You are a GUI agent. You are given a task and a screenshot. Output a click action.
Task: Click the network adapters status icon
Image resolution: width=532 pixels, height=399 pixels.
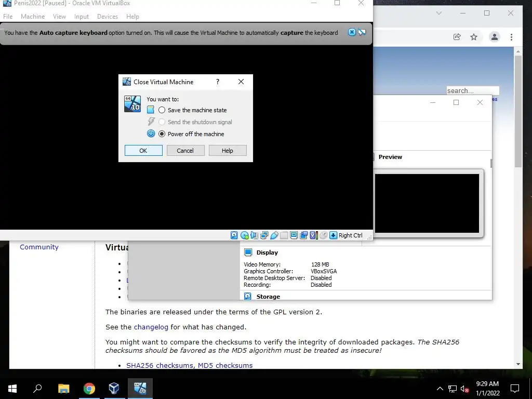coord(264,235)
